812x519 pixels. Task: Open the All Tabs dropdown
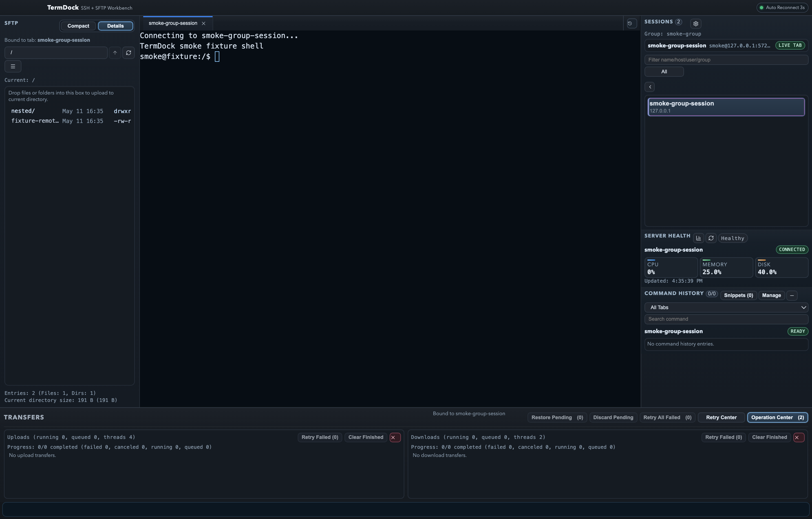click(726, 307)
